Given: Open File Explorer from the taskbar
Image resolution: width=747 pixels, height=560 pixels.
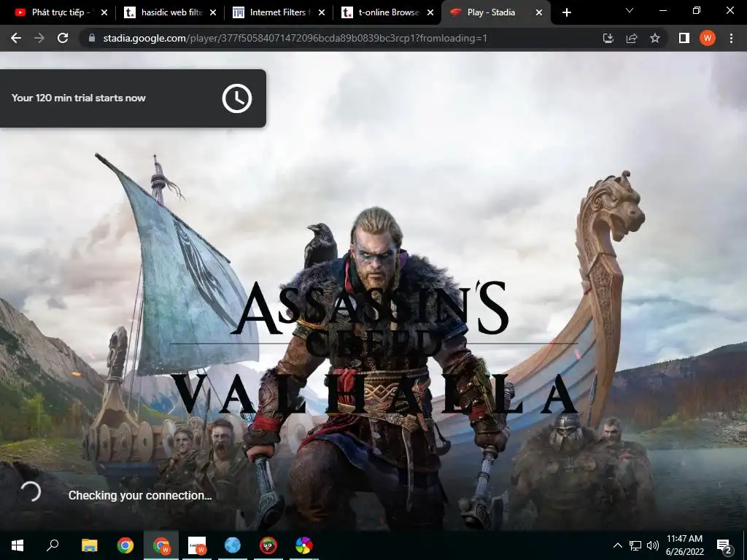Looking at the screenshot, I should [x=89, y=545].
